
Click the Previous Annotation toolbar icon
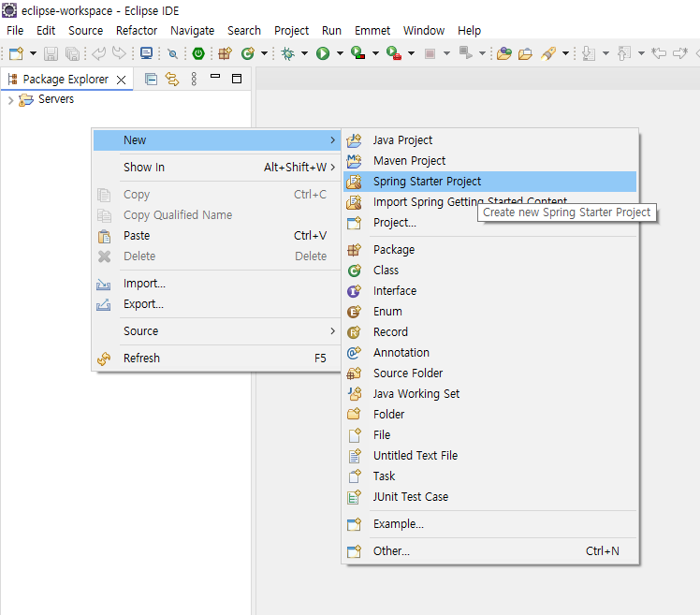[624, 53]
